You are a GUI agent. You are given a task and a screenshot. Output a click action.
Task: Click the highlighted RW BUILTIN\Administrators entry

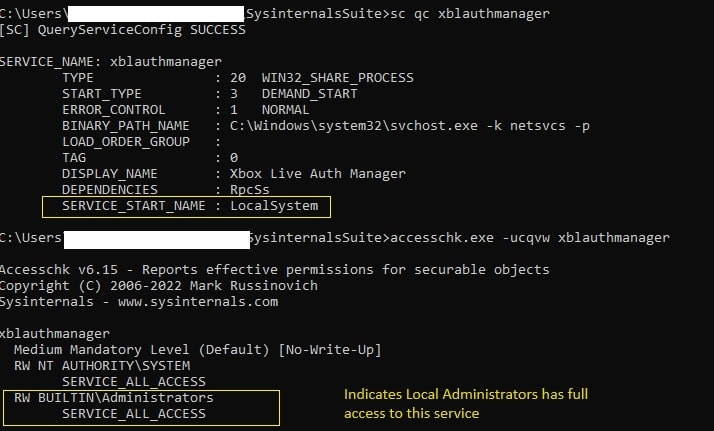click(114, 397)
